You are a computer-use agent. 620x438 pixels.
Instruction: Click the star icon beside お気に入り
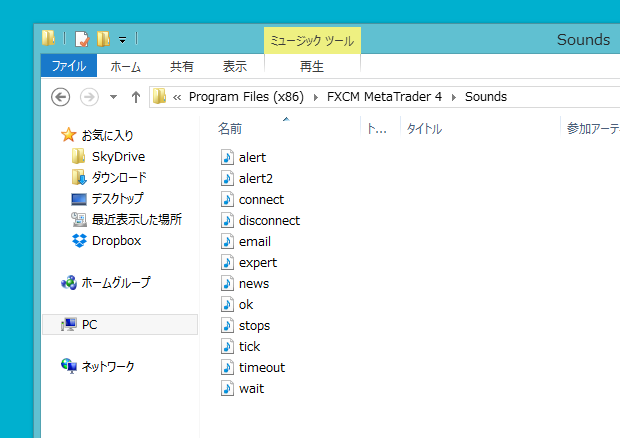(x=68, y=135)
